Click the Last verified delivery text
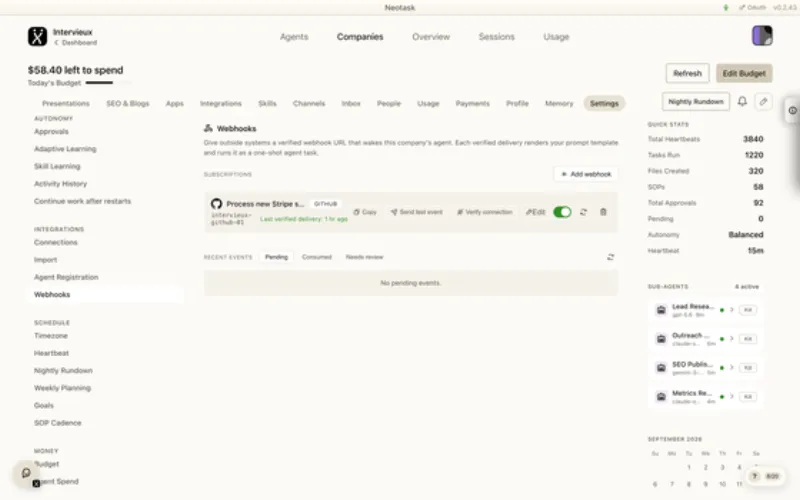This screenshot has width=800, height=500. coord(304,219)
